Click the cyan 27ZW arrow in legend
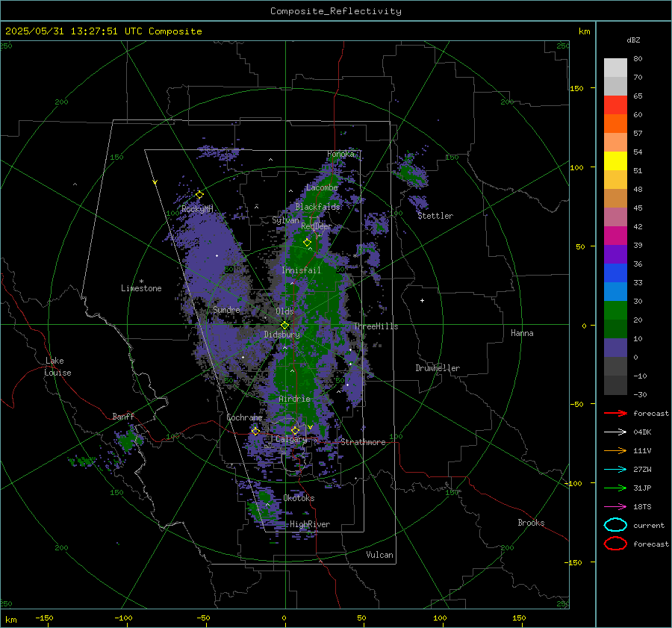Viewport: 672px width, 628px height. (x=615, y=470)
